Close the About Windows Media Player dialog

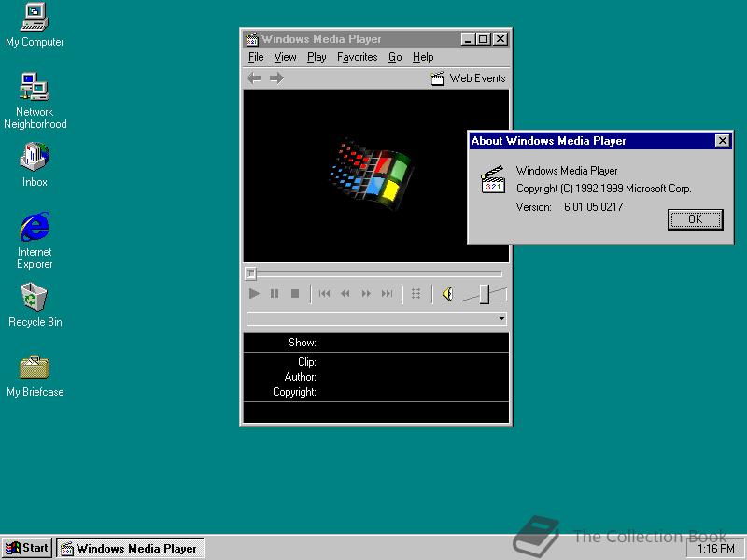tap(722, 141)
